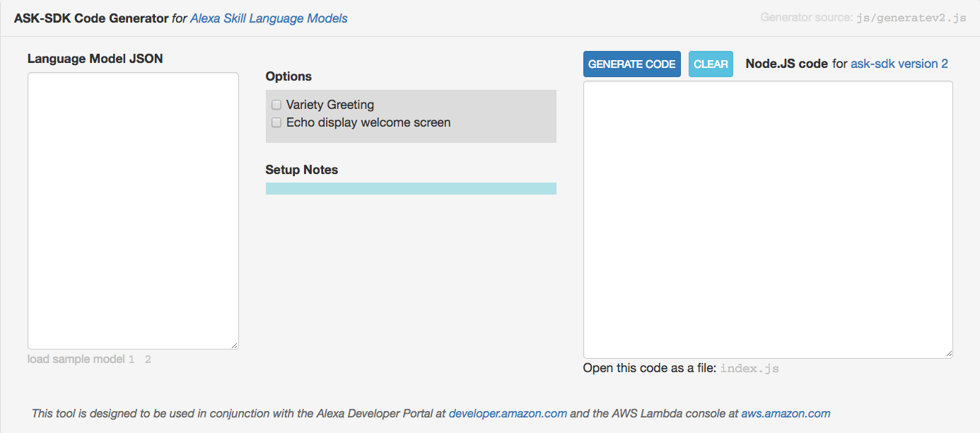Toggle the Echo display welcome screen checkbox

(276, 122)
